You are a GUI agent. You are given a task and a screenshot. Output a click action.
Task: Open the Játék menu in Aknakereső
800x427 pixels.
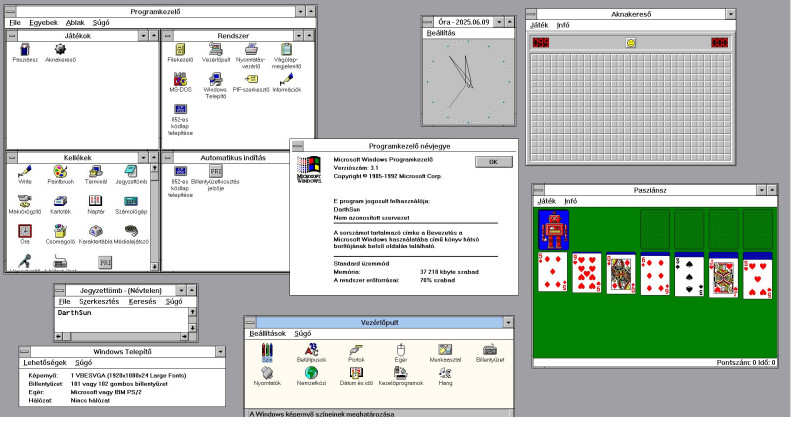tap(539, 25)
